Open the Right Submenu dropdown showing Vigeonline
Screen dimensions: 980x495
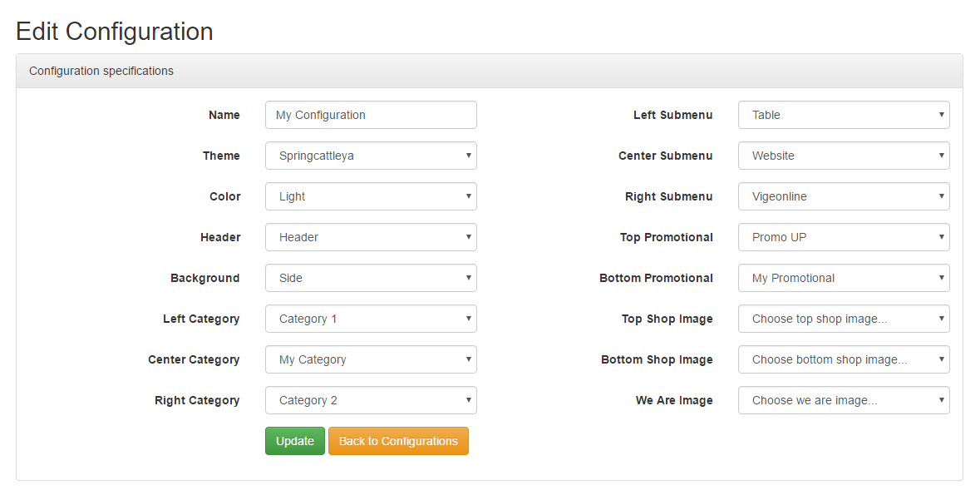[x=844, y=196]
